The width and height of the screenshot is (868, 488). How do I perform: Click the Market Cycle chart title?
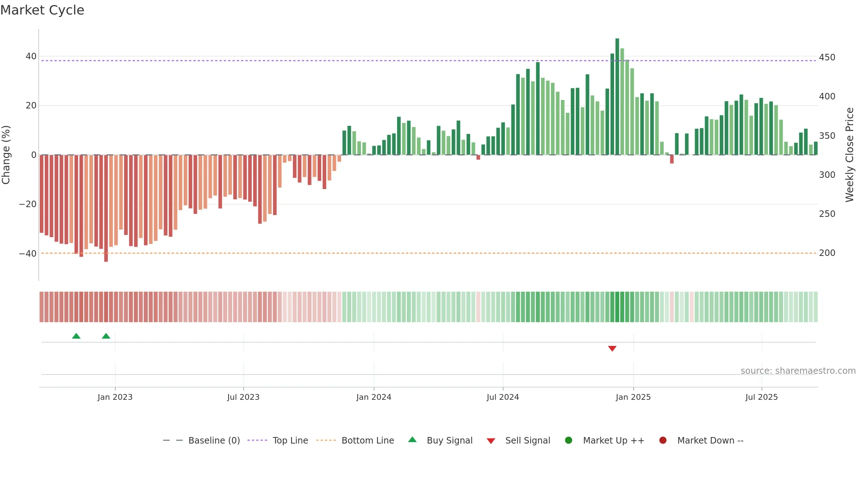click(42, 10)
